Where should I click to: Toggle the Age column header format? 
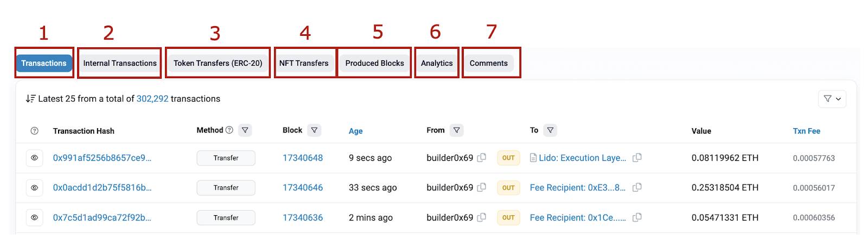tap(356, 131)
